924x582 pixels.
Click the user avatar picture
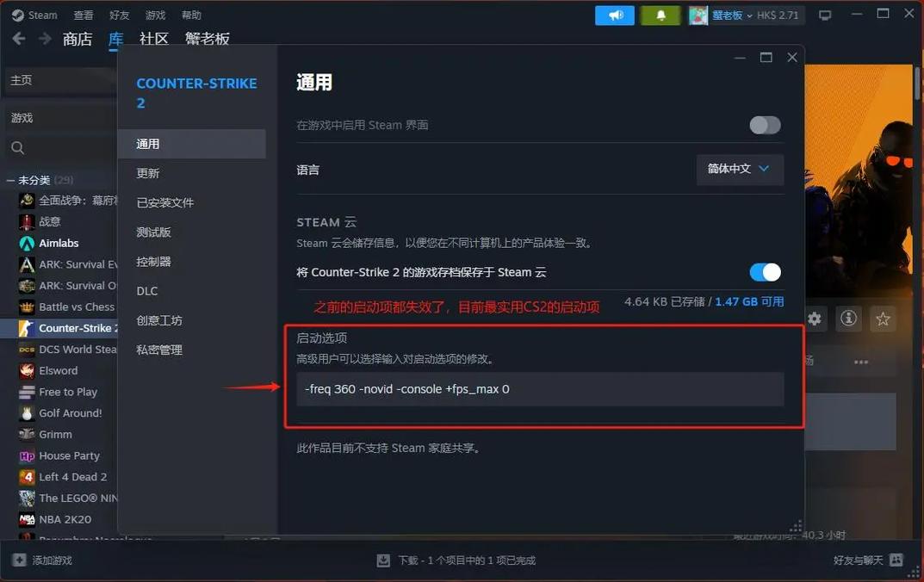698,15
